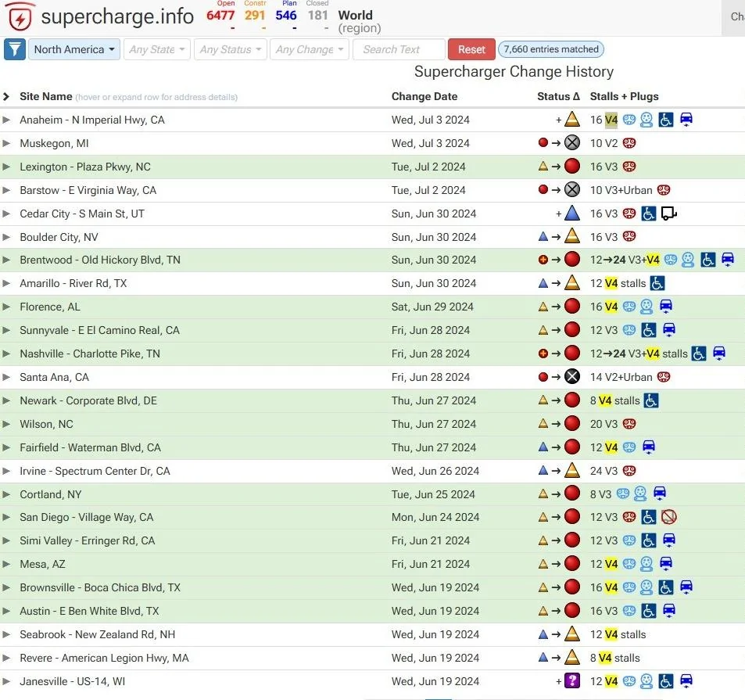Click the Reset filters button
Viewport: 745px width, 700px height.
click(x=471, y=49)
